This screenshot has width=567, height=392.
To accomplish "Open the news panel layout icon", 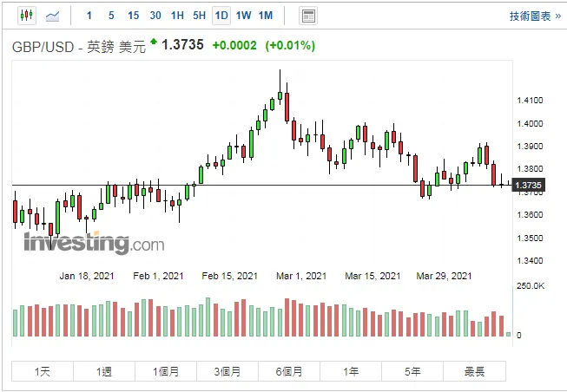I will coord(308,16).
